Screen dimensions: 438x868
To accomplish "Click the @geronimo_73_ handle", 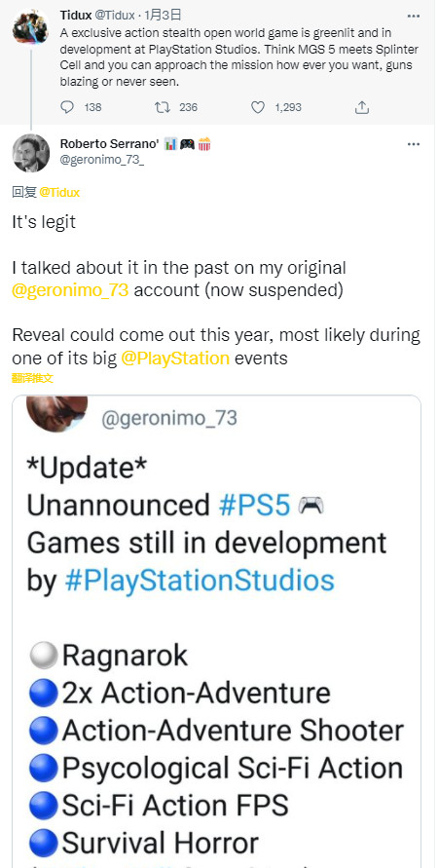I will (102, 162).
